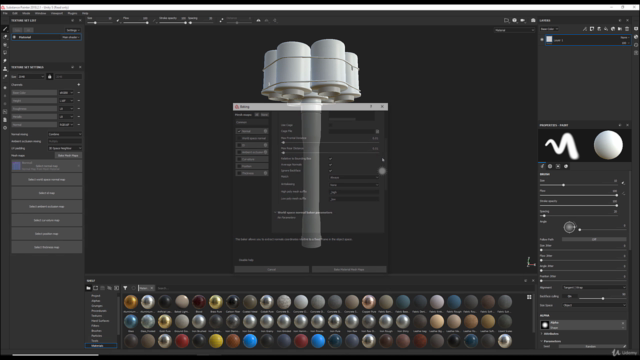Expand World space normal baker parameters
Screen dimensions: 640x360
(275, 213)
